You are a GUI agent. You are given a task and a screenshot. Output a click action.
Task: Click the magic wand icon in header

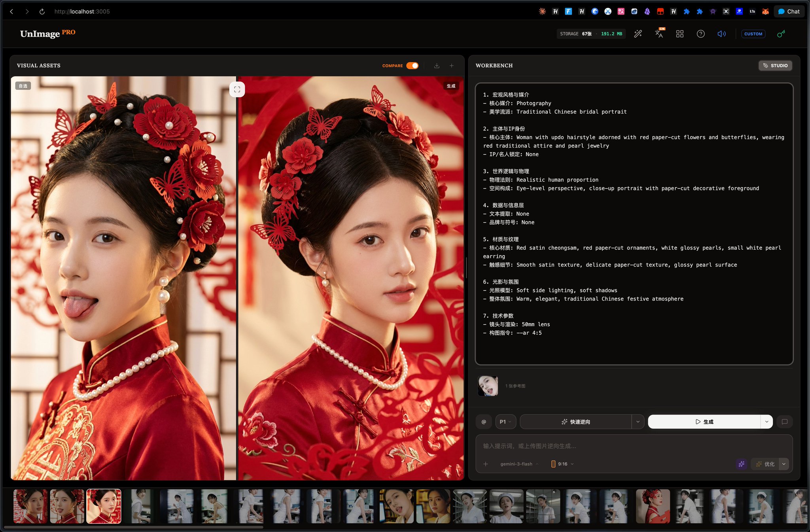point(638,34)
